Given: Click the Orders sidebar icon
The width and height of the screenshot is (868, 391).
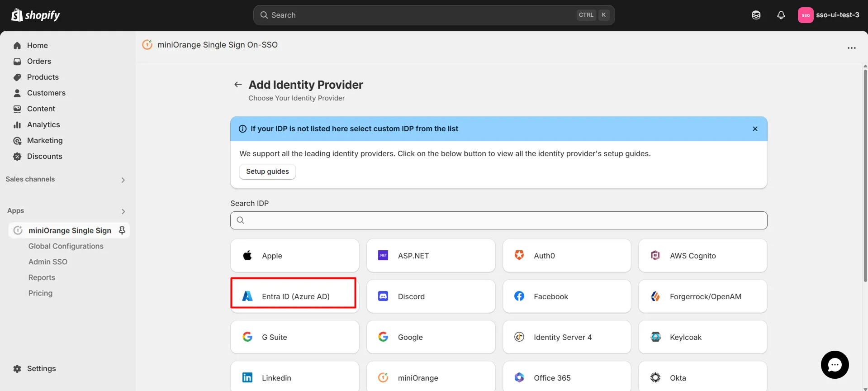Looking at the screenshot, I should (x=17, y=61).
